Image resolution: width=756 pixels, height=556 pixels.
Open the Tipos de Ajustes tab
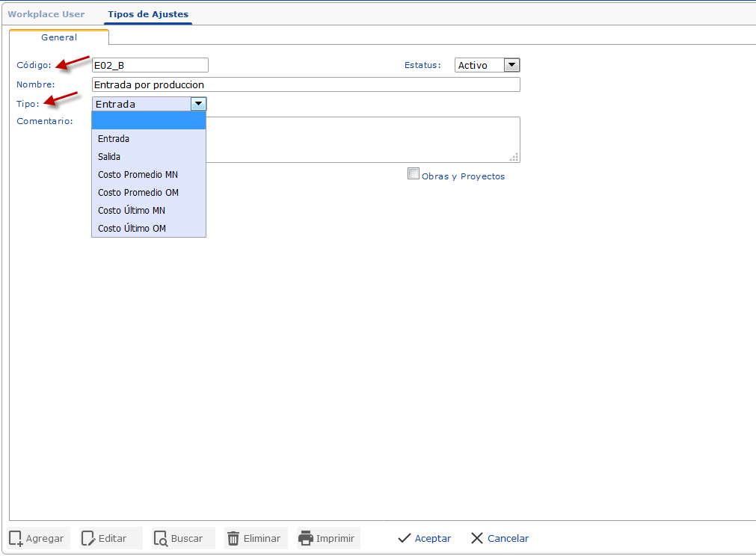pos(148,14)
